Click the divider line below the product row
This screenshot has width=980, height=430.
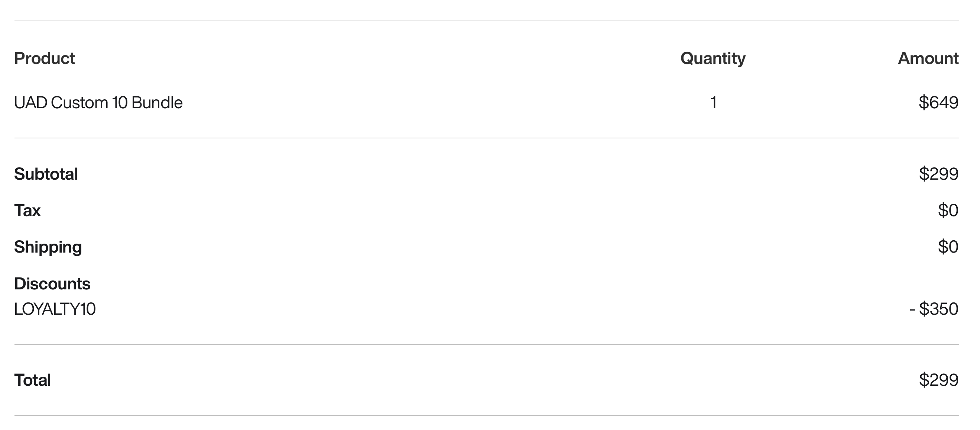point(487,138)
